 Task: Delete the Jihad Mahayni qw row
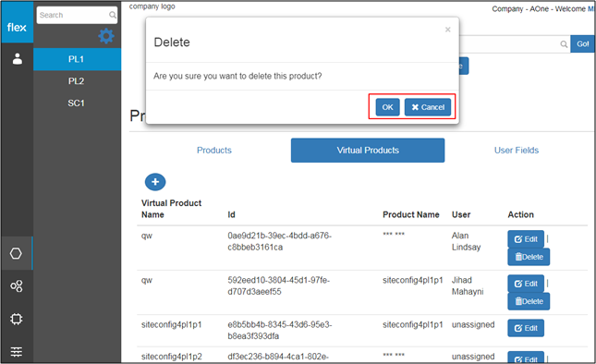click(529, 301)
